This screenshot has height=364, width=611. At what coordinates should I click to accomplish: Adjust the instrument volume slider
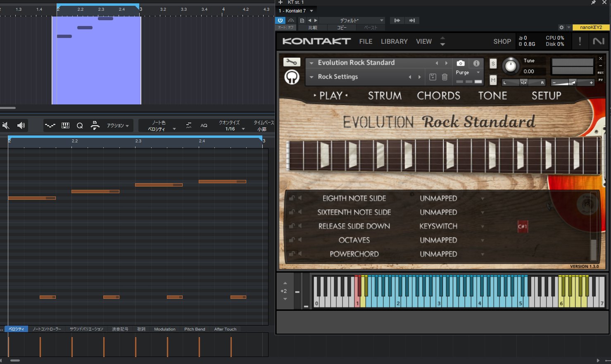click(573, 83)
